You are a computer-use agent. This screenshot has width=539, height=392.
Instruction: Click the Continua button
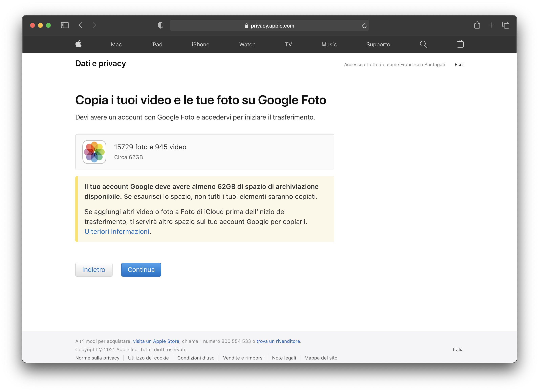coord(141,270)
